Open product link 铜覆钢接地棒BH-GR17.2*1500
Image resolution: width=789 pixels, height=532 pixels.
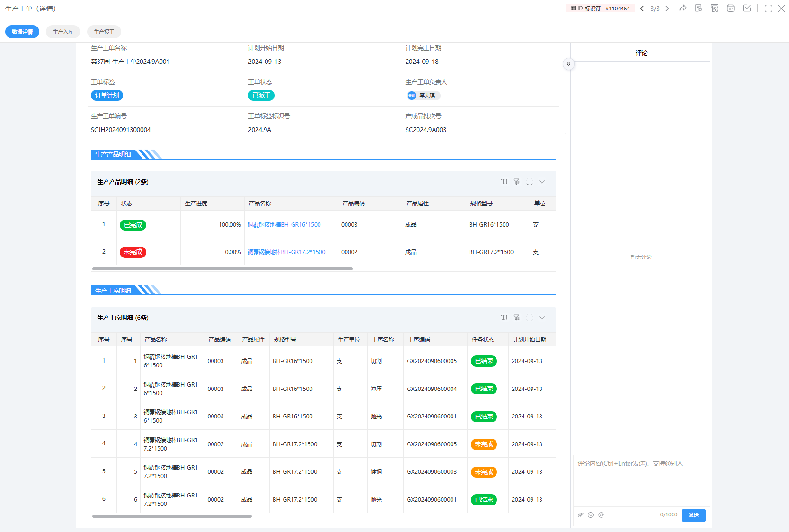pyautogui.click(x=286, y=252)
